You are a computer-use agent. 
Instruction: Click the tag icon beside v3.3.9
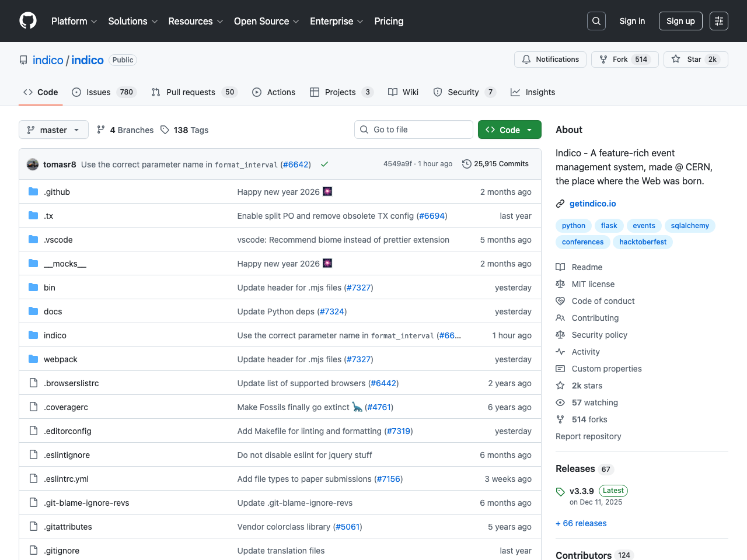click(x=560, y=491)
